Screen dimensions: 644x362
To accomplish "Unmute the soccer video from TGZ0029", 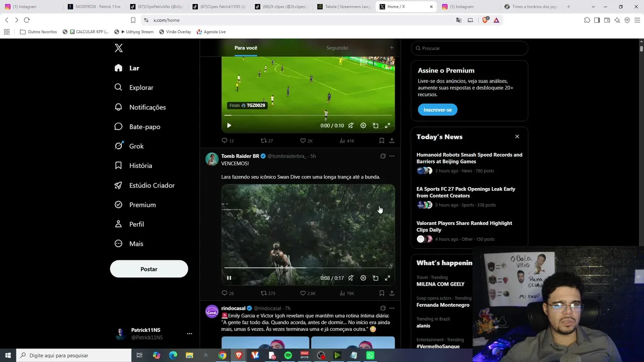I will pos(351,126).
